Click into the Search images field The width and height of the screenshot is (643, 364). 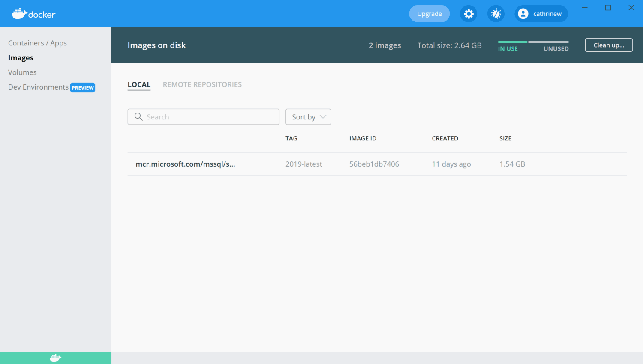pyautogui.click(x=210, y=117)
